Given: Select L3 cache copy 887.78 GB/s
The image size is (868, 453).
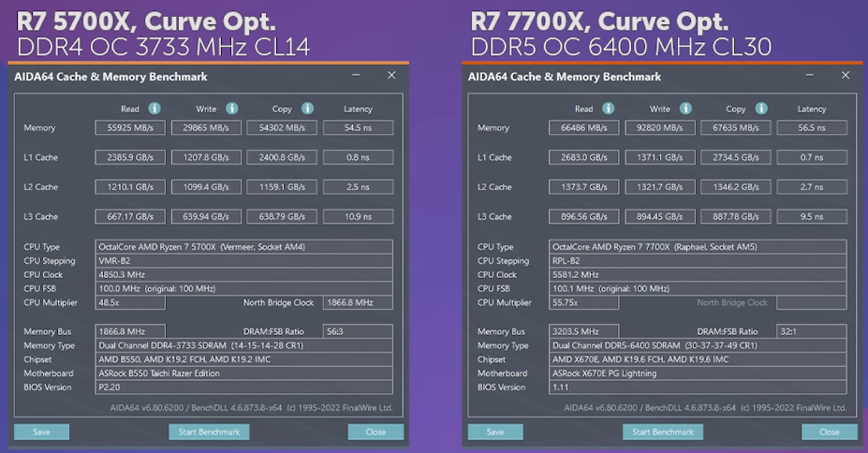Looking at the screenshot, I should coord(736,217).
